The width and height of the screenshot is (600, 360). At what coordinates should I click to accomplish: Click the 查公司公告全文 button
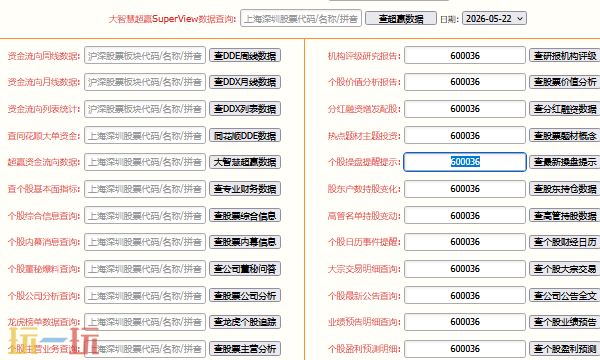[x=565, y=296]
